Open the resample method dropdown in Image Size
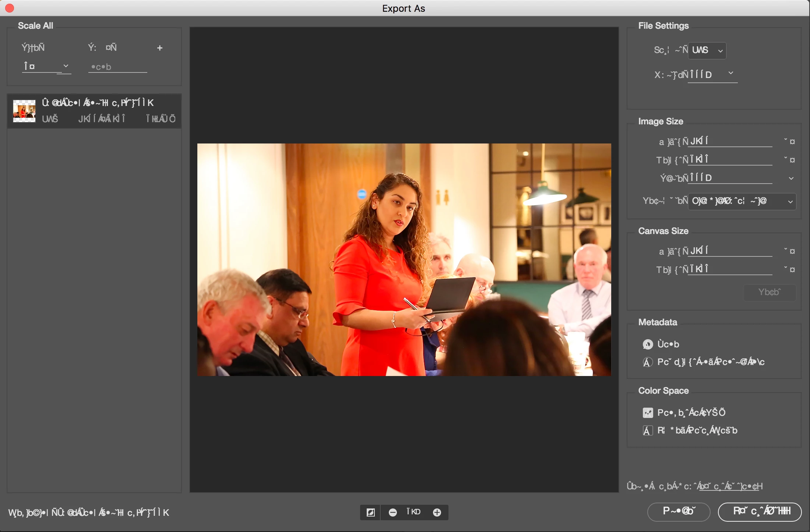Screen dimensions: 810x532 point(742,201)
